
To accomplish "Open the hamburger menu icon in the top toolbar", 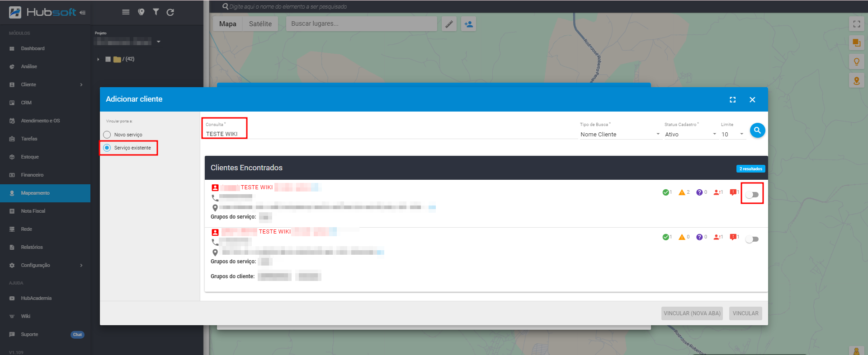I will [126, 12].
